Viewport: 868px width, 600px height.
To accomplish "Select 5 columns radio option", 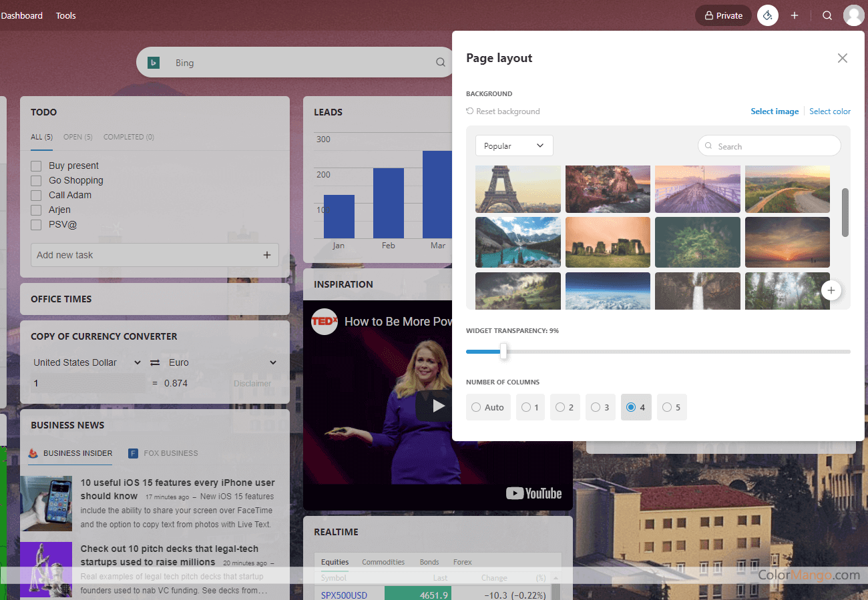I will (671, 407).
